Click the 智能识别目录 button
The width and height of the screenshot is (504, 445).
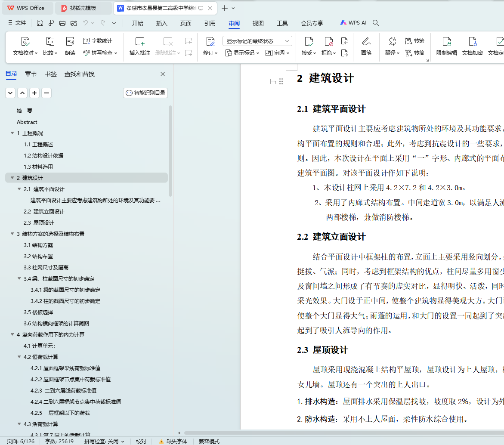(145, 93)
